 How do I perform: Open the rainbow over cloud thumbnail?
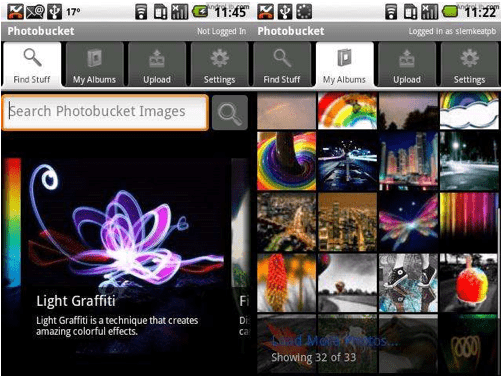[469, 111]
